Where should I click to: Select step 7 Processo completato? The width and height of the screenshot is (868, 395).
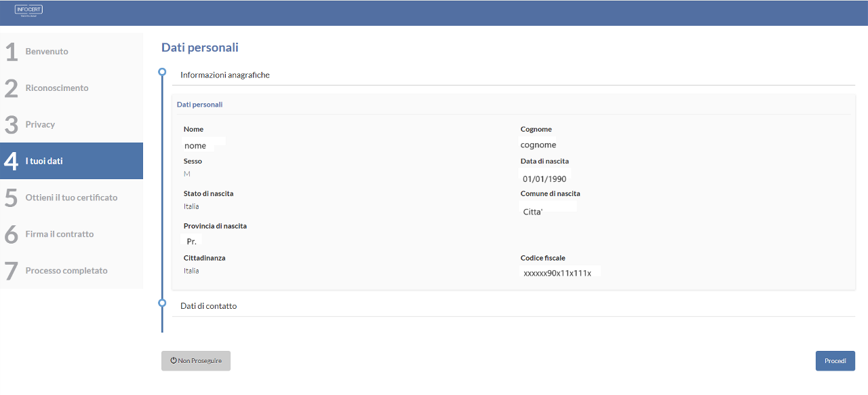point(66,271)
